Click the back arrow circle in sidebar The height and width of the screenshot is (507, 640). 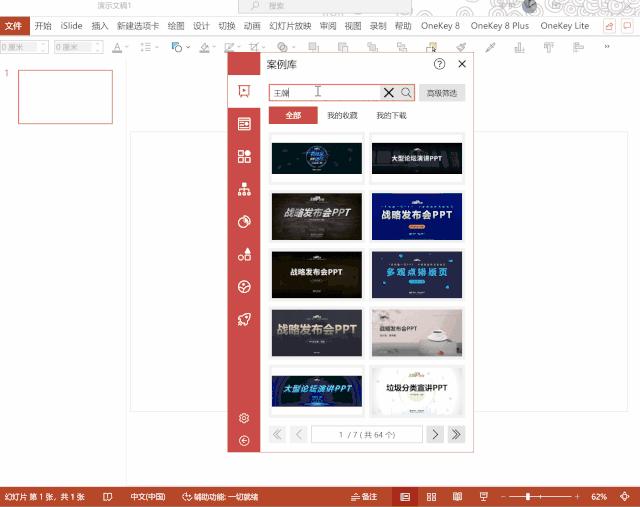pos(244,440)
